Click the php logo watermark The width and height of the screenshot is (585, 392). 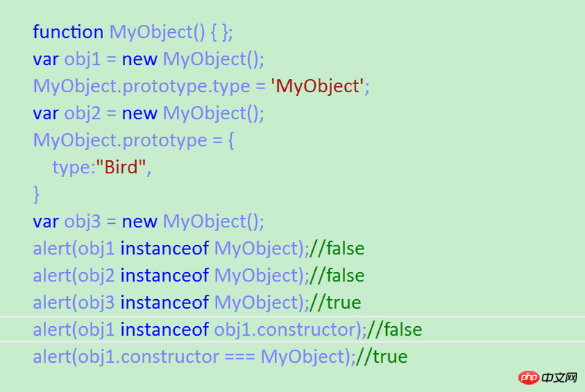tap(529, 377)
